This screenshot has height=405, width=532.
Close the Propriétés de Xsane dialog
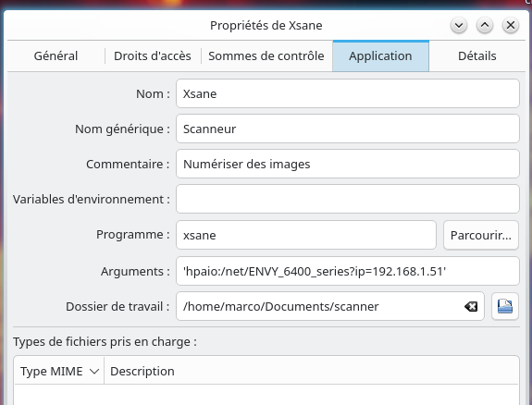(511, 26)
